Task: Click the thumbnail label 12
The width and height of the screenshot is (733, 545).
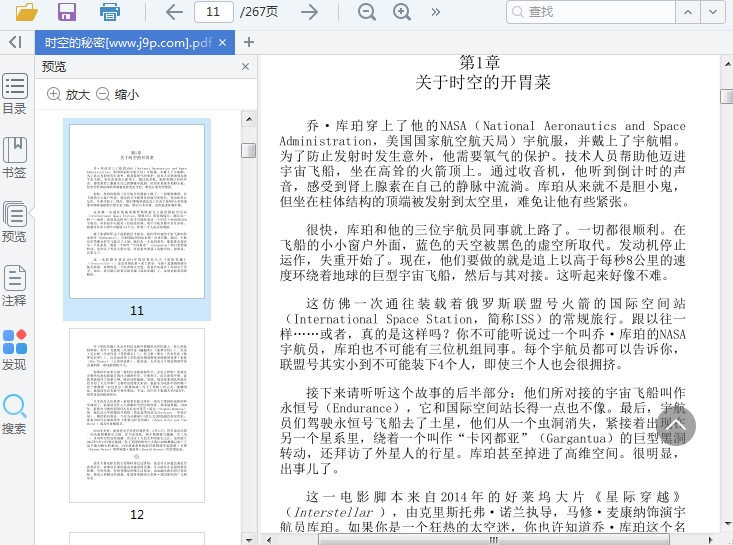Action: click(137, 515)
